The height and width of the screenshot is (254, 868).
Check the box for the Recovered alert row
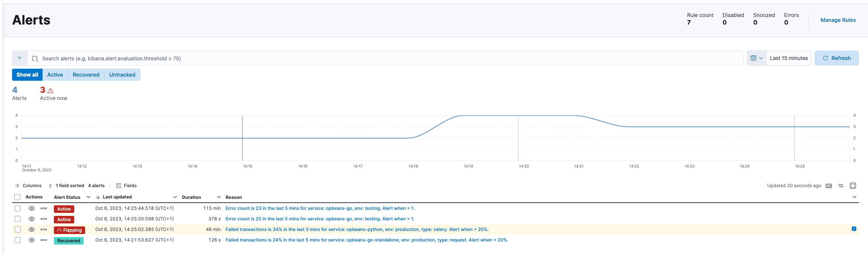click(x=18, y=240)
